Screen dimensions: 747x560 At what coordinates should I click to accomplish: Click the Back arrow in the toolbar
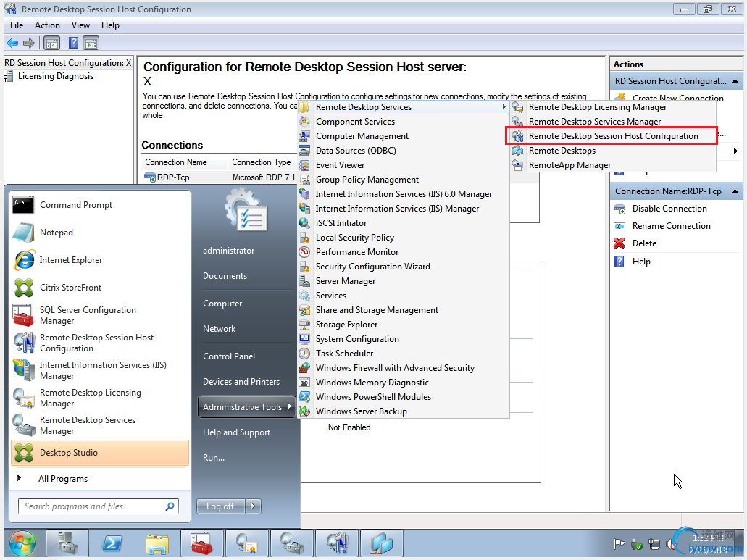(12, 43)
